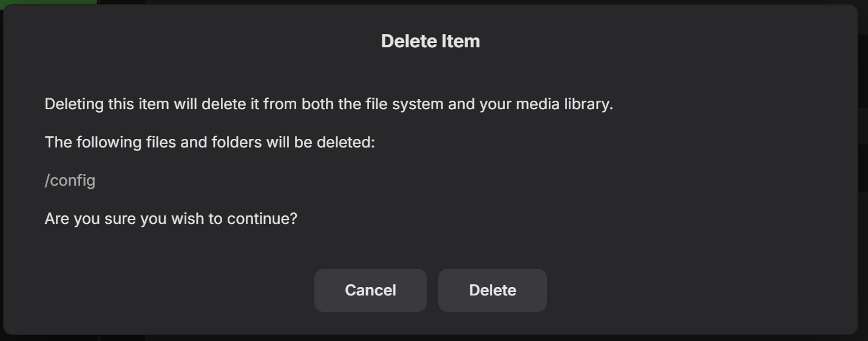Click the word "both" in the warning sentence
Viewport: 868px width, 341px height.
[x=317, y=104]
